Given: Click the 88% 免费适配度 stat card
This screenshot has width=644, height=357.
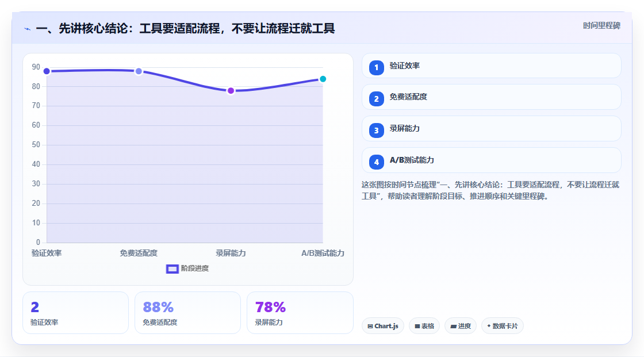Looking at the screenshot, I should 187,313.
